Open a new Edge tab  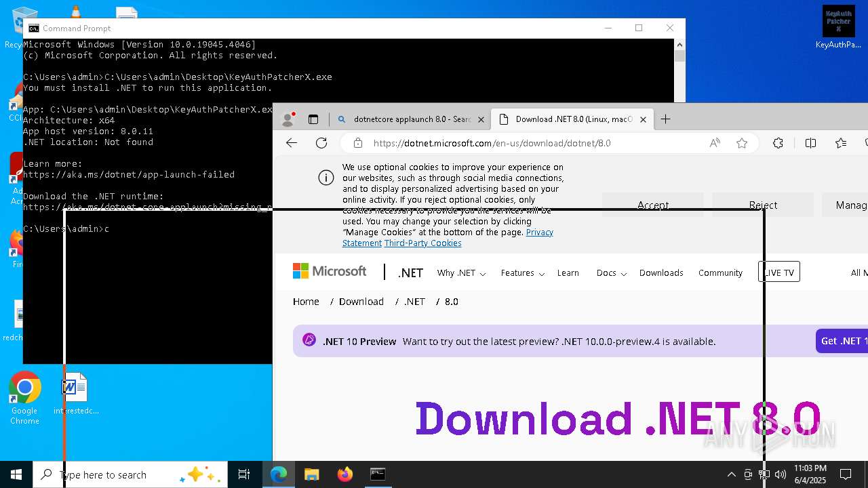point(666,119)
